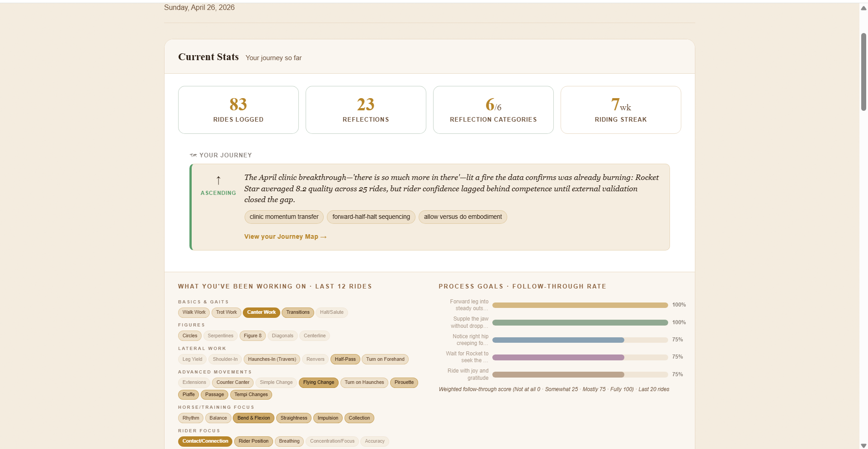868x449 pixels.
Task: Click the Walk Work chip
Action: (194, 312)
